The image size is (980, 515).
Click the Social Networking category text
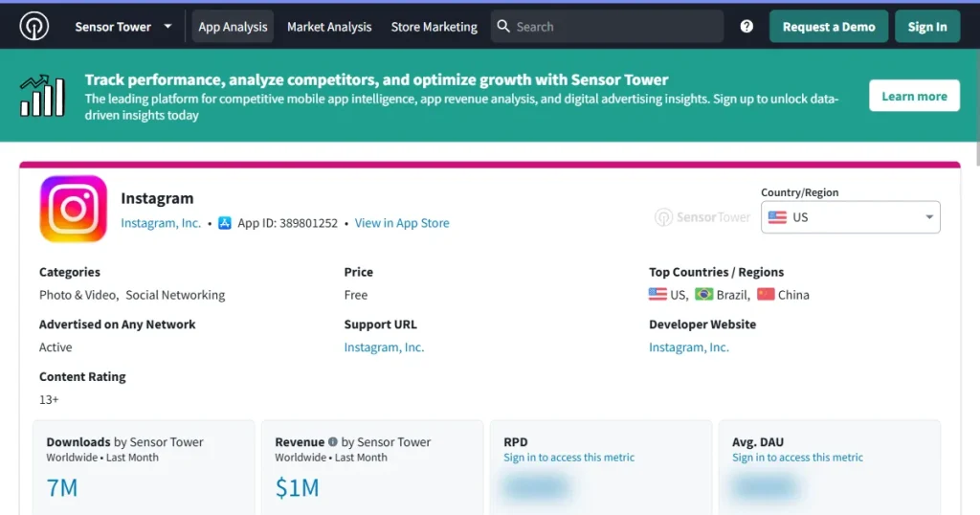click(x=175, y=295)
